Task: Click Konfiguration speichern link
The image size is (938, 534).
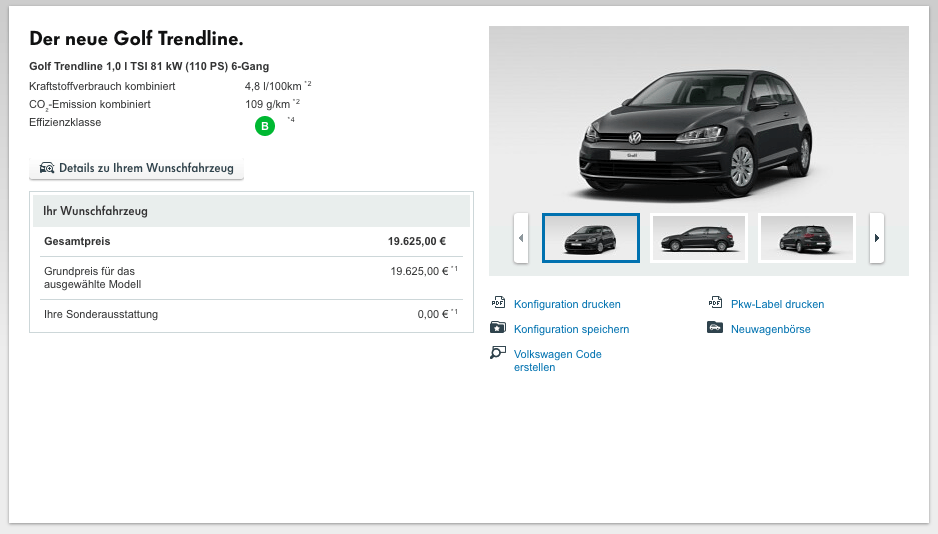Action: click(x=571, y=329)
